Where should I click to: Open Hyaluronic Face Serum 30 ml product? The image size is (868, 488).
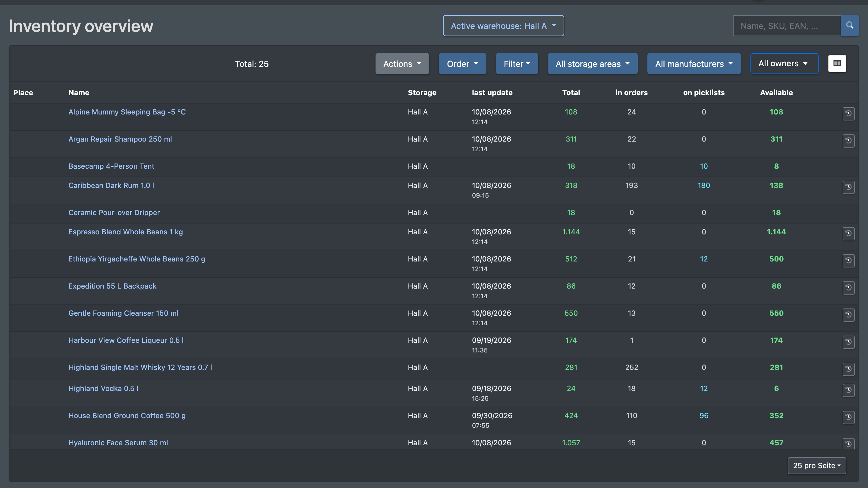(118, 443)
